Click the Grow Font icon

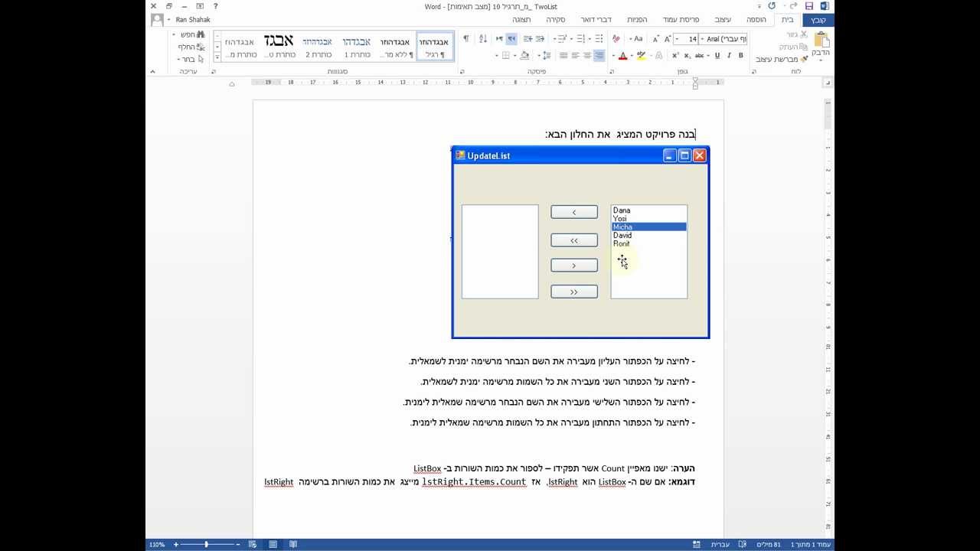[668, 39]
